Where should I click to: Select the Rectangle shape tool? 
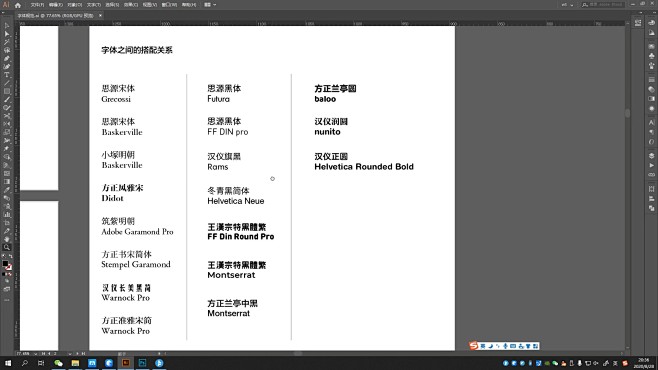[x=7, y=91]
